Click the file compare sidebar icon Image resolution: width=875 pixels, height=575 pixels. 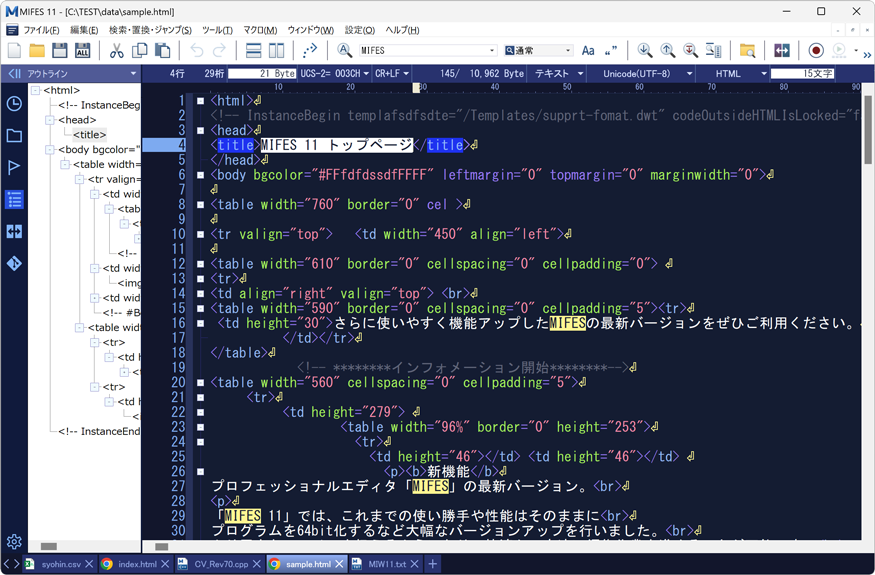click(14, 232)
